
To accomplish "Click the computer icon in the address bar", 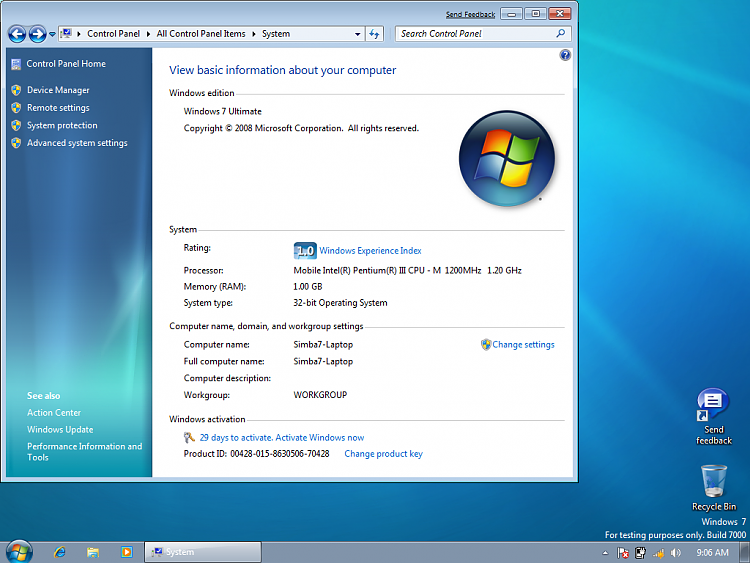I will 66,33.
